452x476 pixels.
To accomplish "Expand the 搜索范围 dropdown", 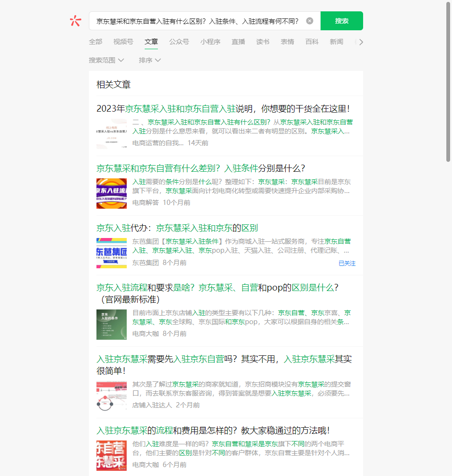I will (106, 60).
